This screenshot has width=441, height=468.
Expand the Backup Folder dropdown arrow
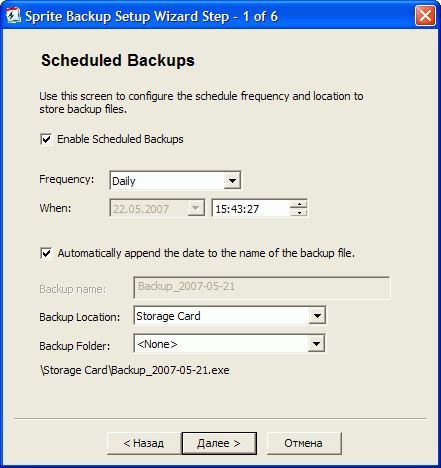(316, 343)
